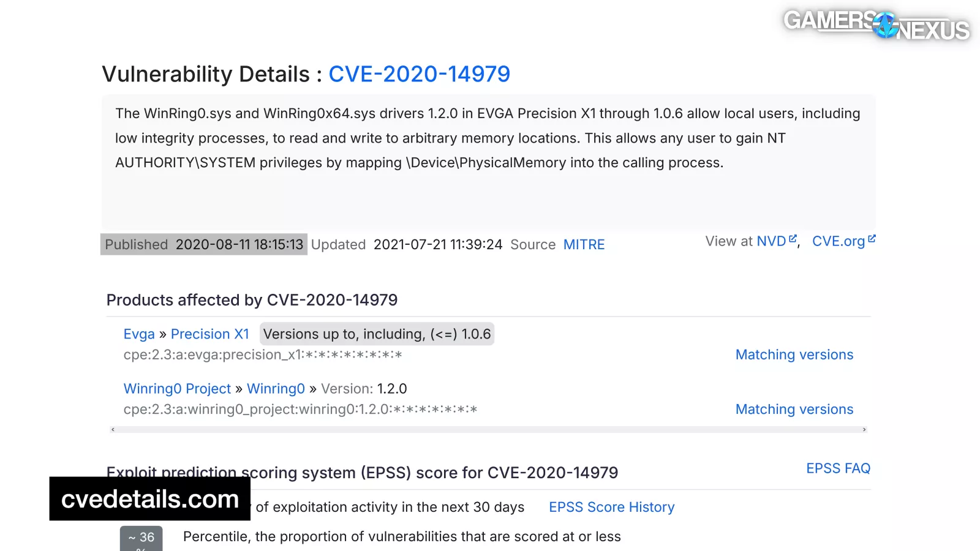This screenshot has width=980, height=551.
Task: Click the NVD external link icon
Action: [793, 239]
